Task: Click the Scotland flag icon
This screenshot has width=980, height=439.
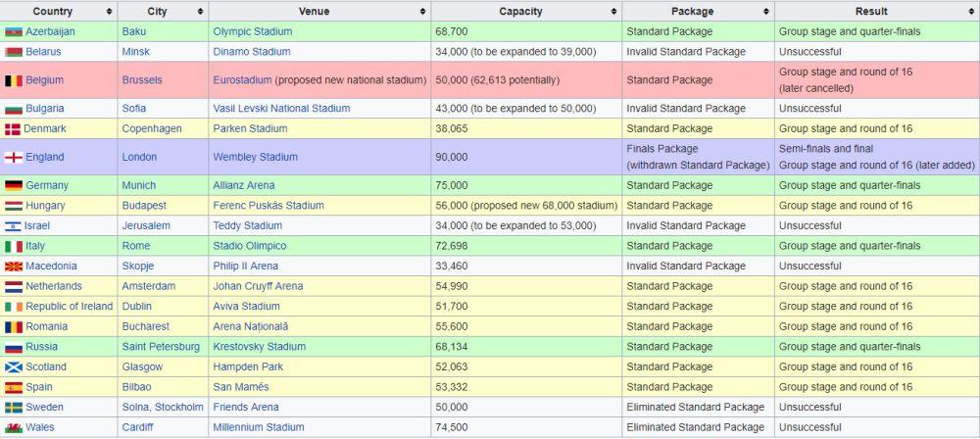Action: (x=14, y=367)
